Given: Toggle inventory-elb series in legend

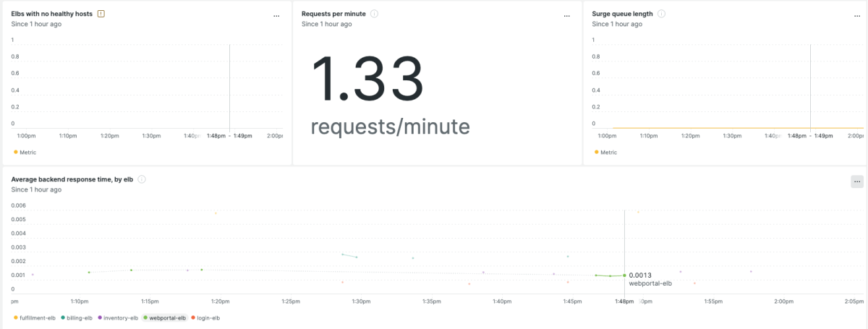Looking at the screenshot, I should (x=118, y=317).
